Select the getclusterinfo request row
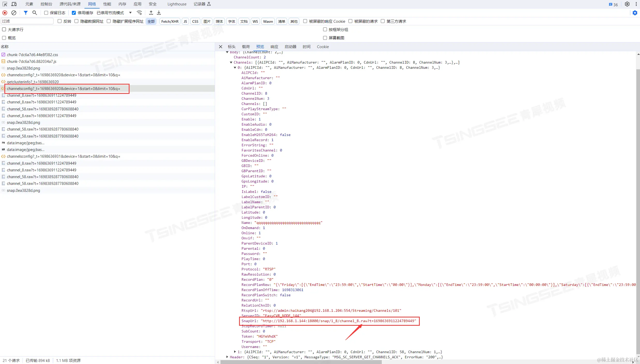This screenshot has height=364, width=640. 33,82
